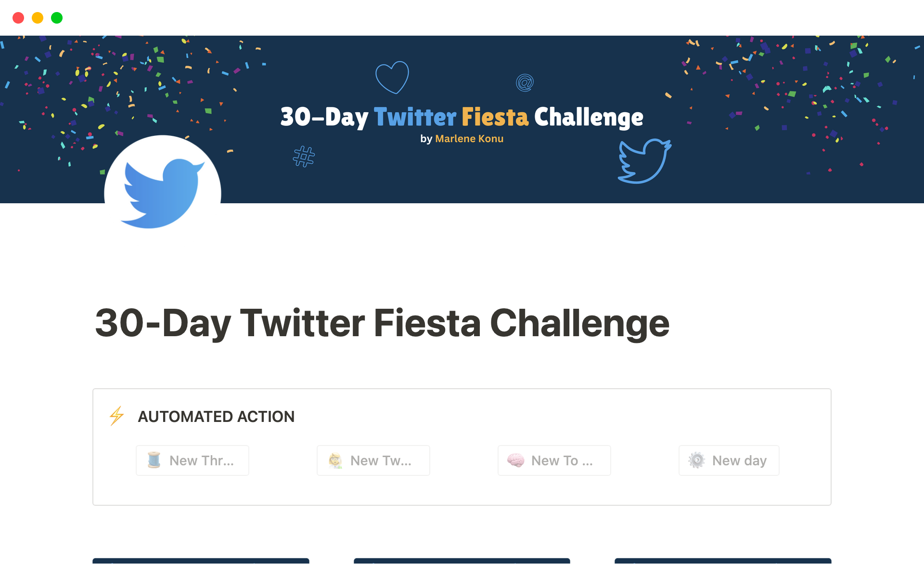The width and height of the screenshot is (924, 578).
Task: Click the hashtag doodle in the banner
Action: click(x=304, y=157)
